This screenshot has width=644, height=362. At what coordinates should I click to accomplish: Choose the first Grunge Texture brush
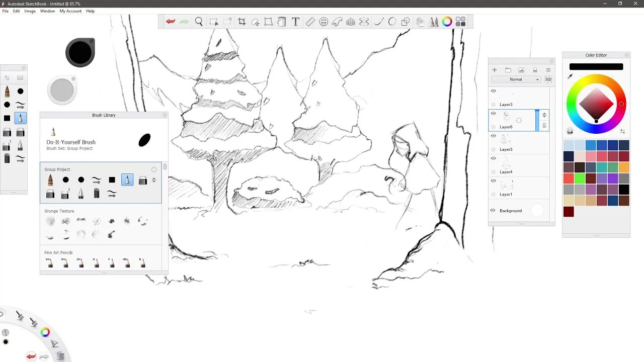point(50,221)
